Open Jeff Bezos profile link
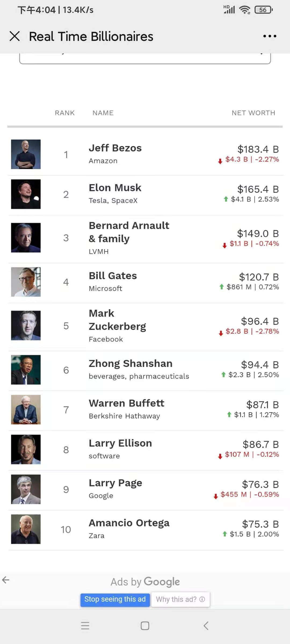290x644 pixels. pyautogui.click(x=115, y=148)
